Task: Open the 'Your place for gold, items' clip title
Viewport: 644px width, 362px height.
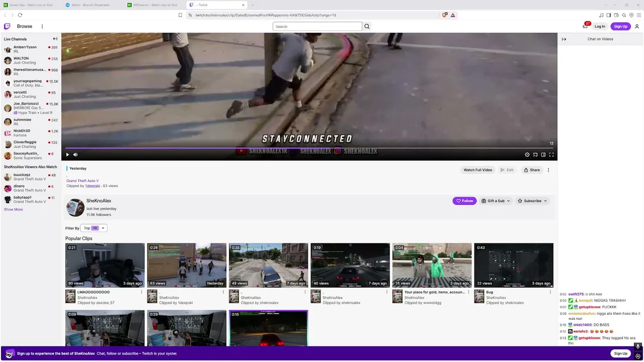Action: [x=434, y=292]
